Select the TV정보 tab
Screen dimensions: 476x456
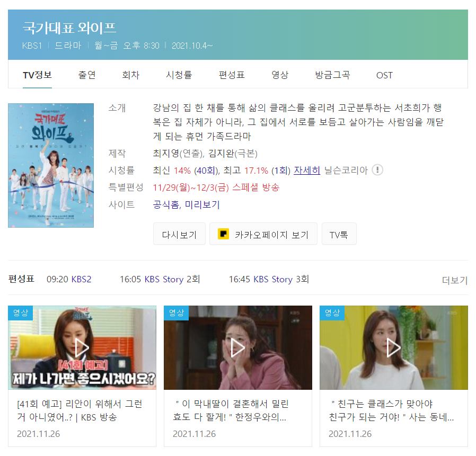pos(37,75)
